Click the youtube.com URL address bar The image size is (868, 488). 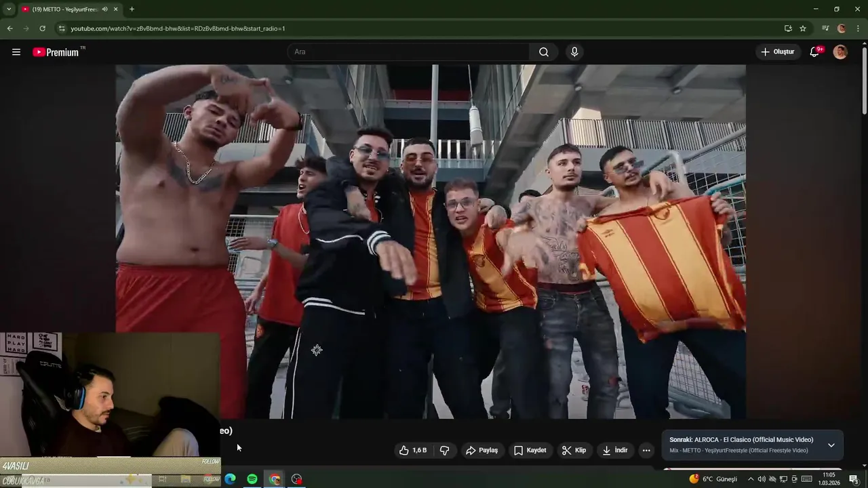[x=178, y=28]
